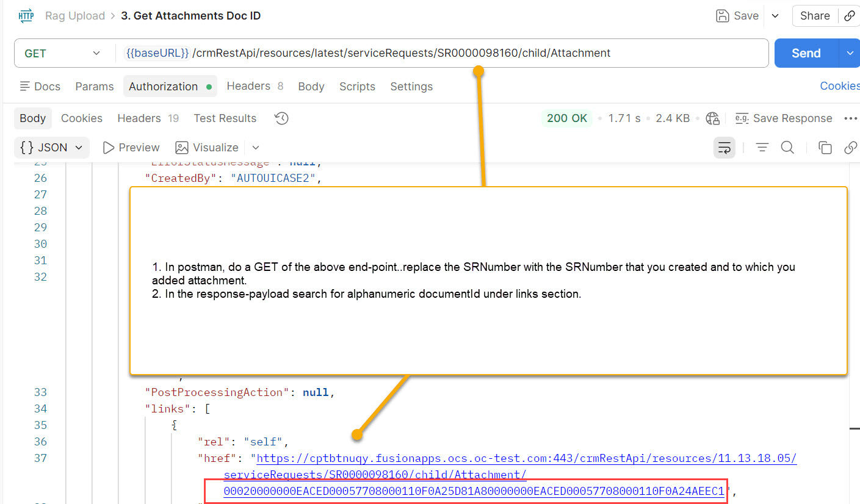Screen dimensions: 860x504
Task: Toggle word wrap in the response viewer
Action: (x=724, y=147)
